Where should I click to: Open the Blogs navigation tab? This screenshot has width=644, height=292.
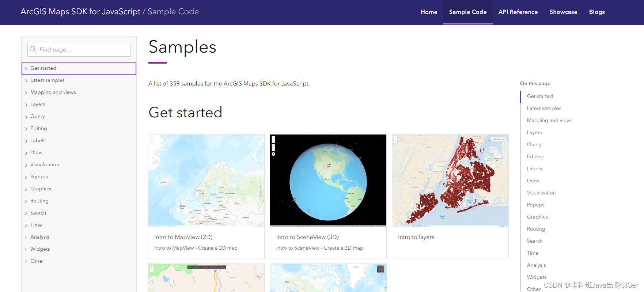[597, 12]
